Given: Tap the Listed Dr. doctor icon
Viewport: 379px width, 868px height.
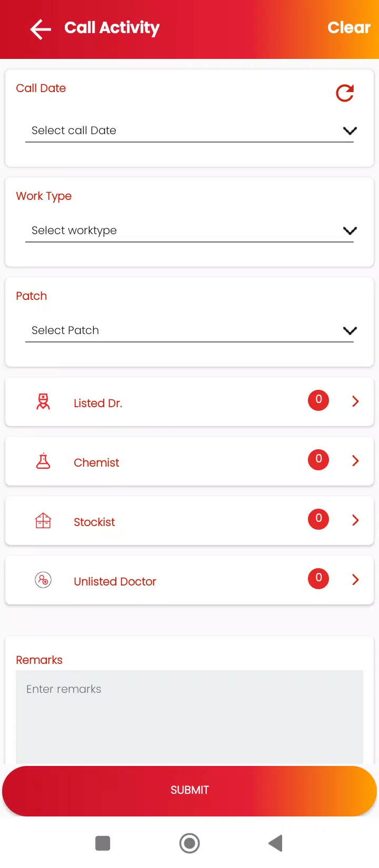Looking at the screenshot, I should tap(43, 402).
